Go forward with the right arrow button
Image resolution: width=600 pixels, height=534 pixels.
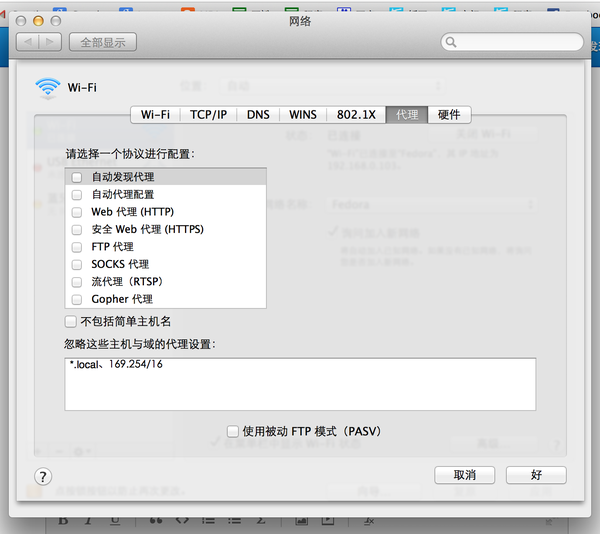50,42
